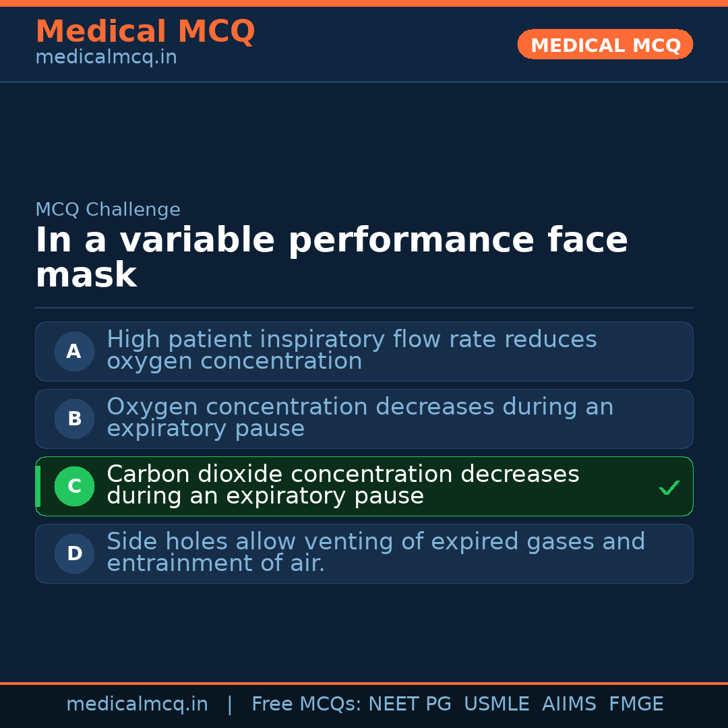Click the green checkmark on option C
Image resolution: width=728 pixels, height=728 pixels.
[x=669, y=487]
